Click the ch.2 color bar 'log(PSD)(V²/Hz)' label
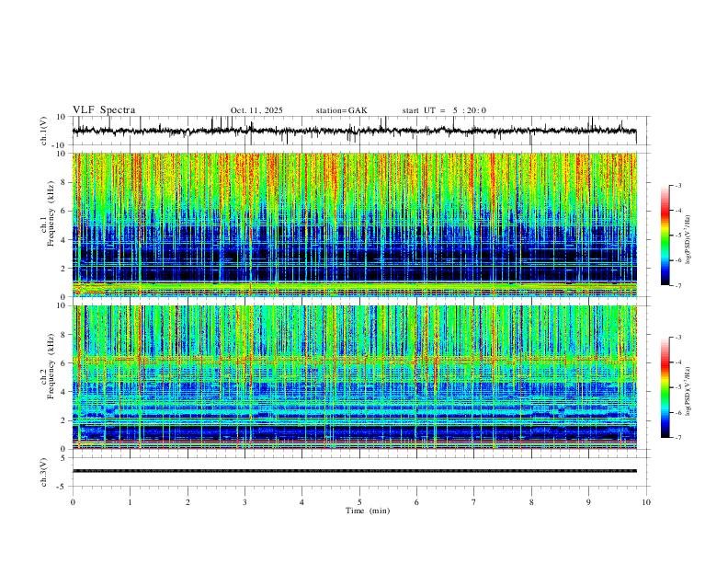 pyautogui.click(x=688, y=391)
